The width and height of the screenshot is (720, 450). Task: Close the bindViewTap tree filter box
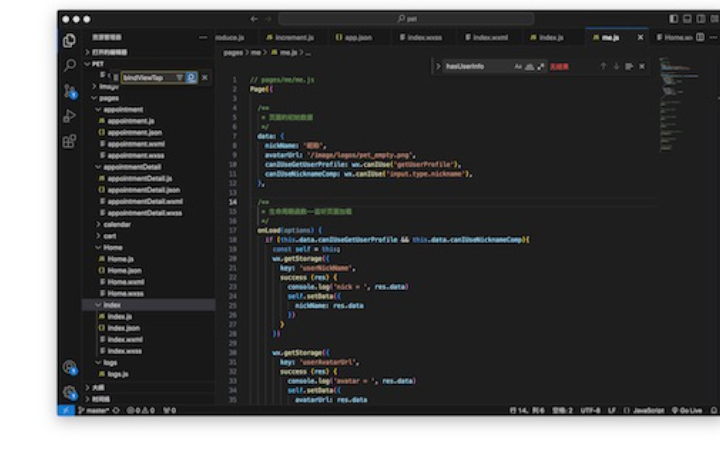point(205,78)
